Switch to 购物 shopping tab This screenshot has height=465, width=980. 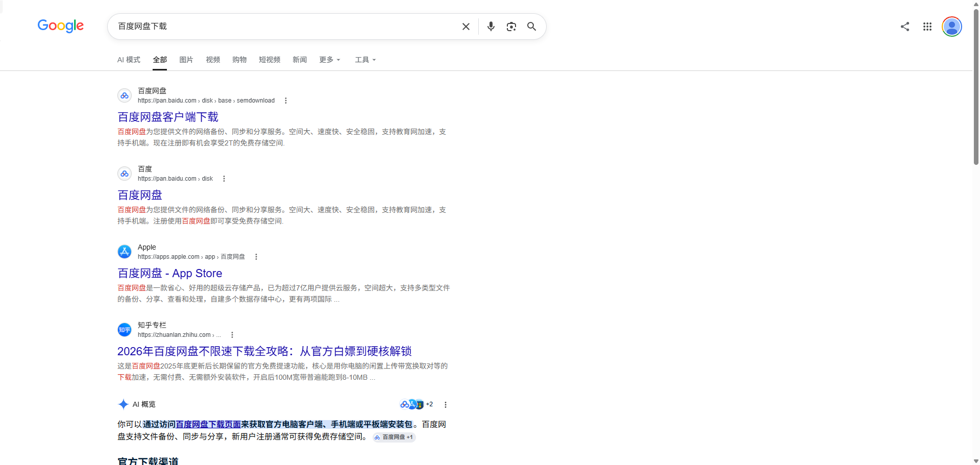[x=239, y=60]
